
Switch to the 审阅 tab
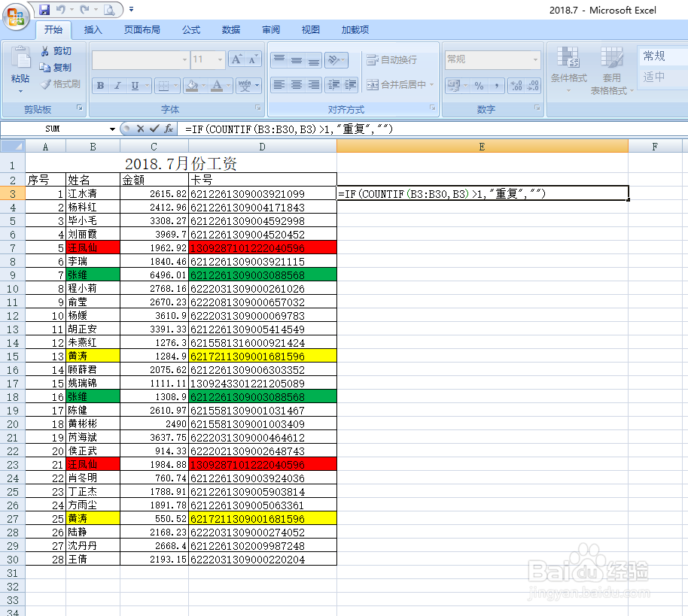(271, 30)
